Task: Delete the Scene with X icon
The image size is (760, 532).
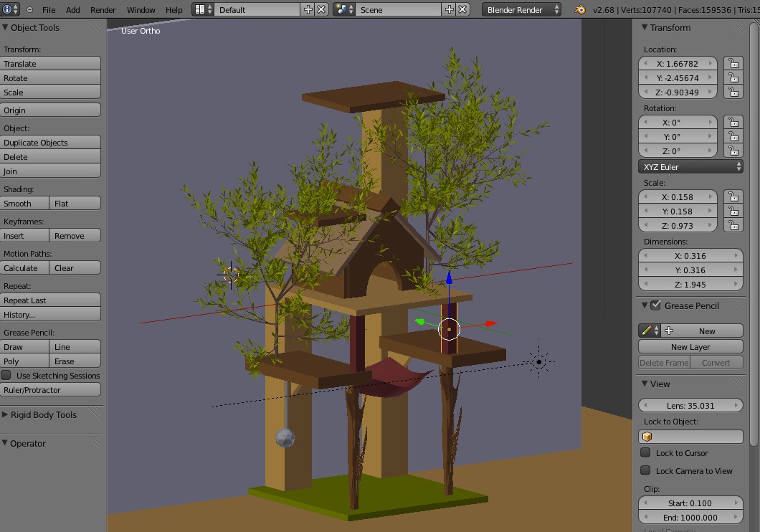Action: coord(463,10)
